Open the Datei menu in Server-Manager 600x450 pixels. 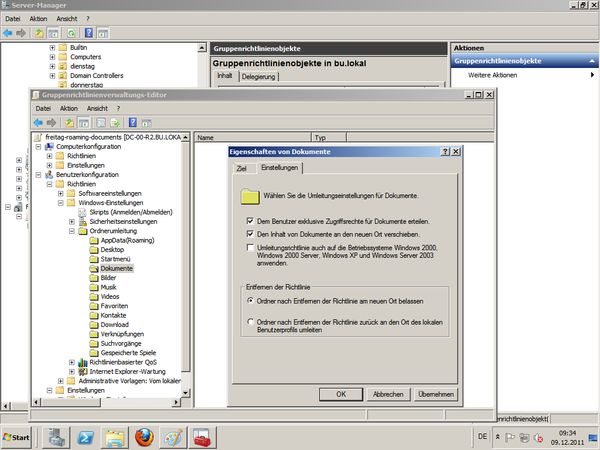pos(13,19)
